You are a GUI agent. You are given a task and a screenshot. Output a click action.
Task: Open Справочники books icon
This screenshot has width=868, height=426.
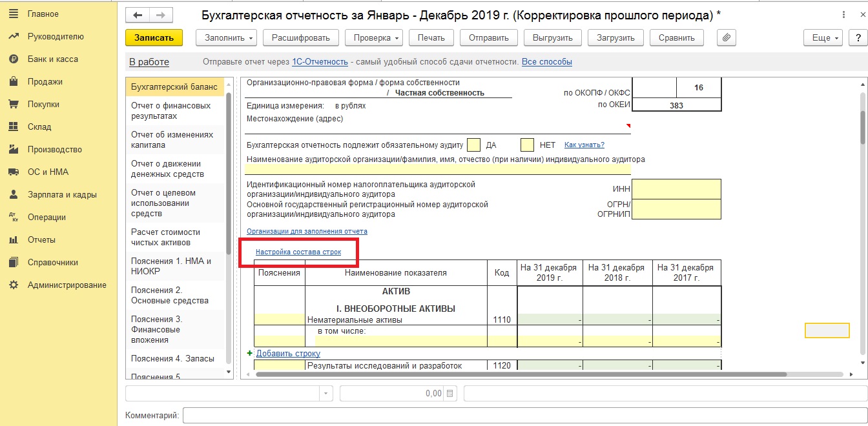click(13, 263)
